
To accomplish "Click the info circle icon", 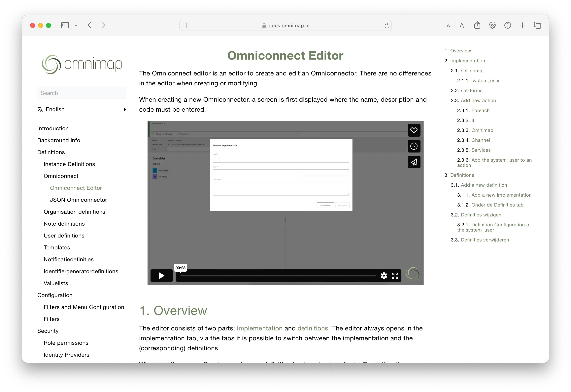I will click(508, 25).
